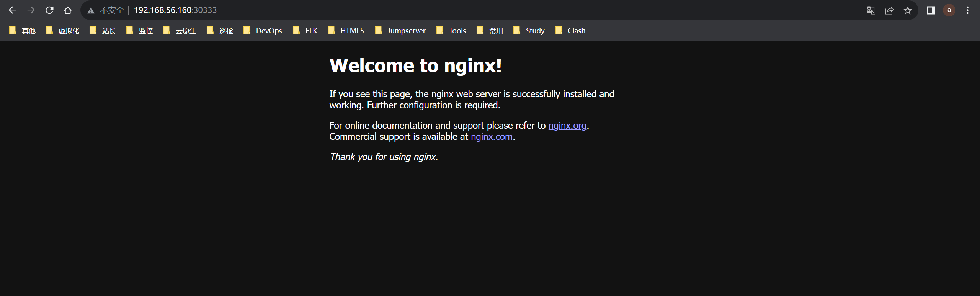980x296 pixels.
Task: Open the Jumpserver bookmark folder
Action: click(x=400, y=31)
